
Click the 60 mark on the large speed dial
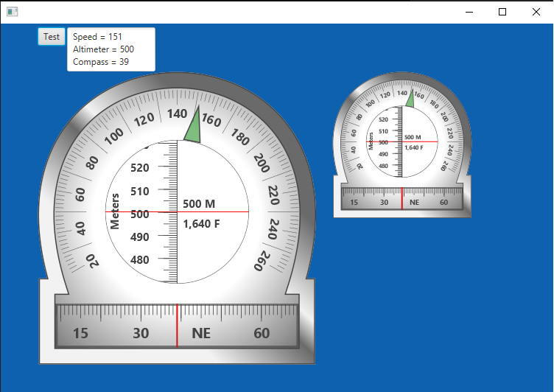pos(80,195)
